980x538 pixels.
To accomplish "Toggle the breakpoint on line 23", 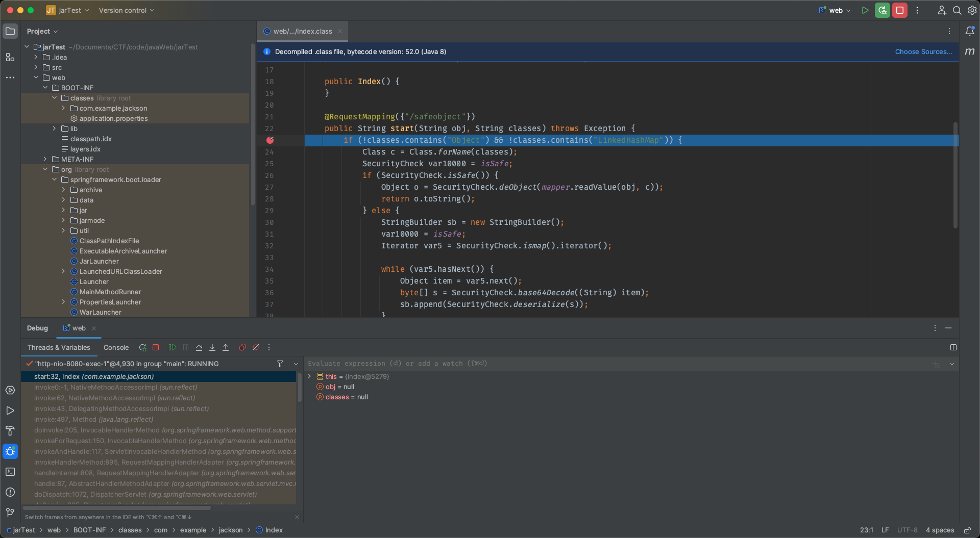I will (270, 140).
